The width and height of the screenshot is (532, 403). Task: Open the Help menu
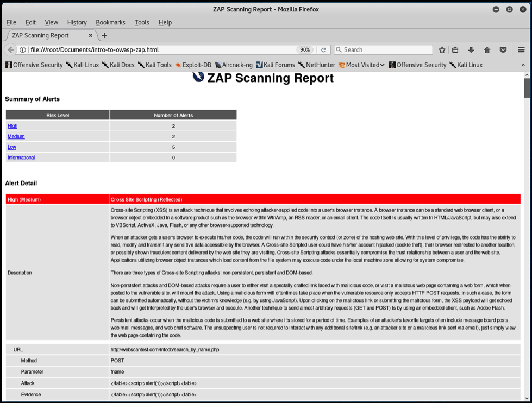[165, 22]
